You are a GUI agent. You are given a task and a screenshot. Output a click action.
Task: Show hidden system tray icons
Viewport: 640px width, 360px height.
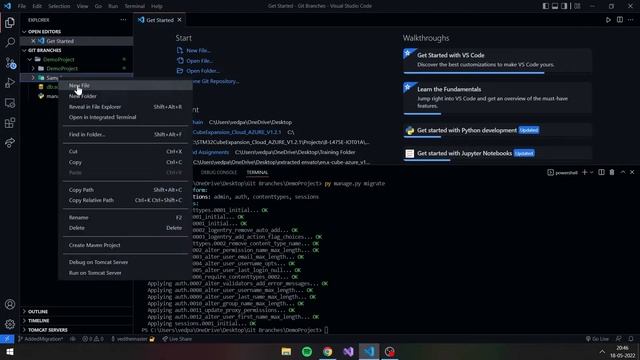(x=602, y=351)
